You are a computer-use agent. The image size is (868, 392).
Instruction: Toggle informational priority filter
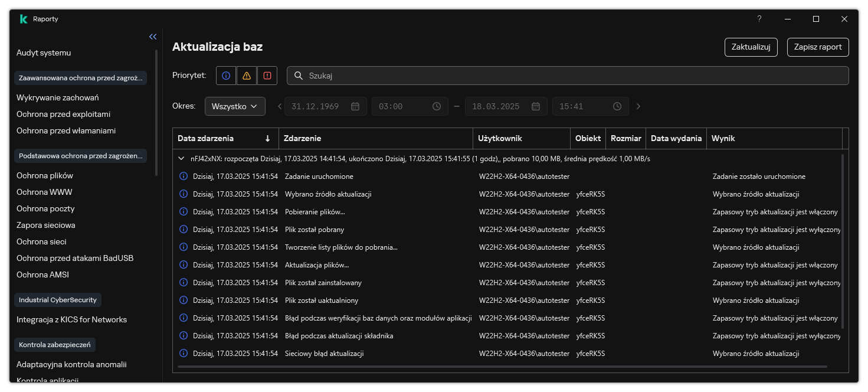226,76
